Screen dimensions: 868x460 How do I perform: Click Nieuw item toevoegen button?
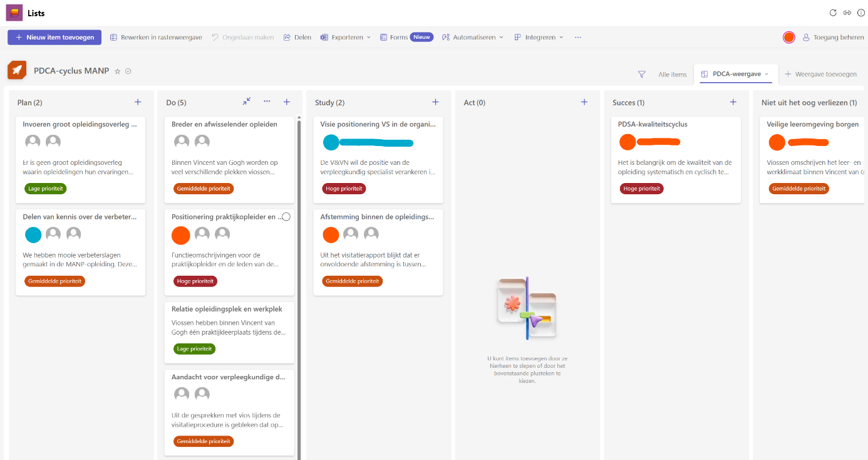point(54,37)
